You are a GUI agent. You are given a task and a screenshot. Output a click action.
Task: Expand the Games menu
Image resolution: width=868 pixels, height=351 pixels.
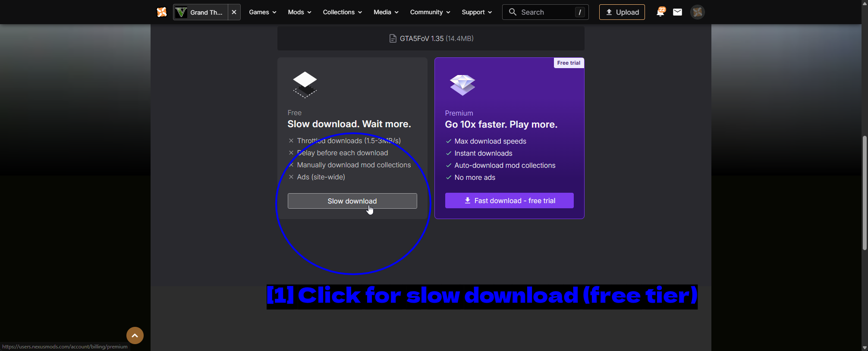262,12
